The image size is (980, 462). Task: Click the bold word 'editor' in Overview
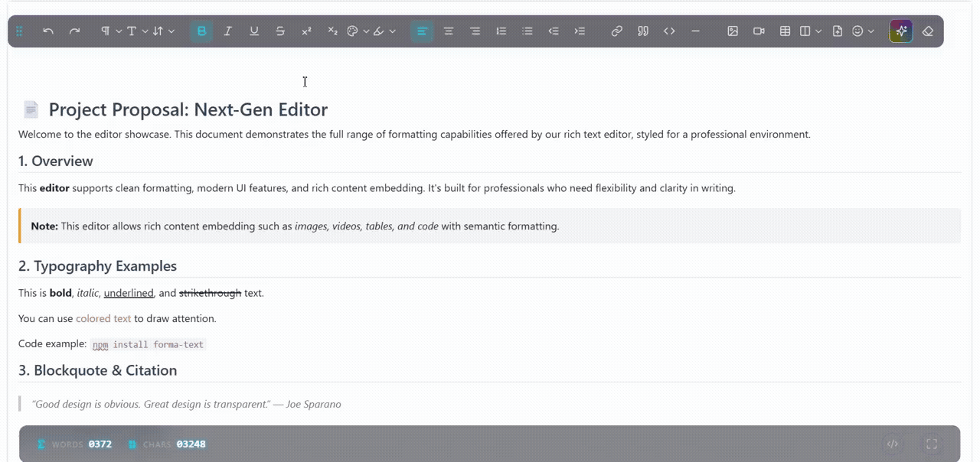54,188
